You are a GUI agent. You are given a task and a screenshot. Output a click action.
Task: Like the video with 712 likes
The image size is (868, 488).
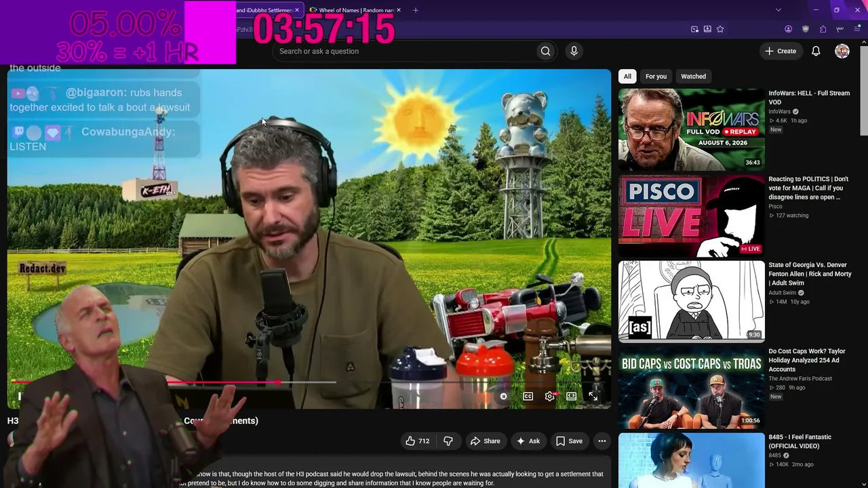(418, 441)
